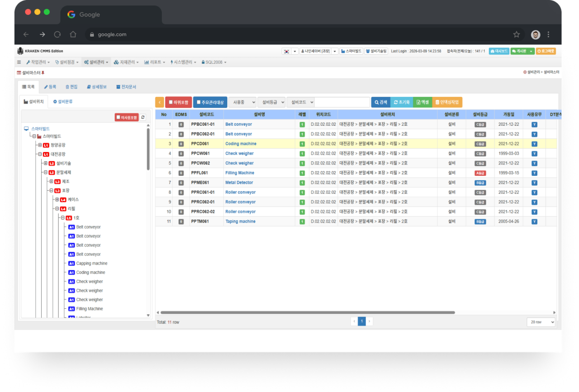This screenshot has width=579, height=392.
Task: Click the orange 인덱싱작업 button
Action: coord(448,102)
